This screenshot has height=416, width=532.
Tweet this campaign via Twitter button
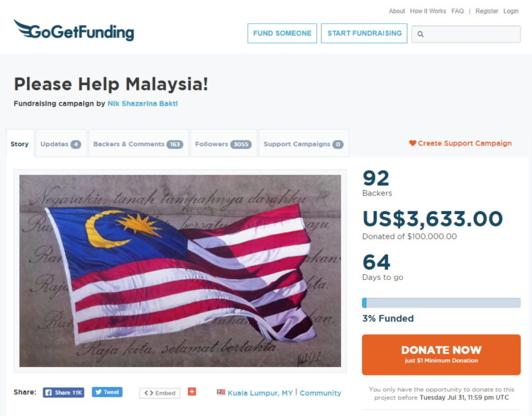coord(107,392)
